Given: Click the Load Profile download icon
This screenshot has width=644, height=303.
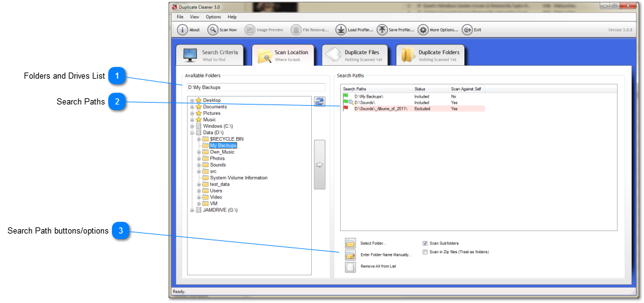Looking at the screenshot, I should point(341,30).
